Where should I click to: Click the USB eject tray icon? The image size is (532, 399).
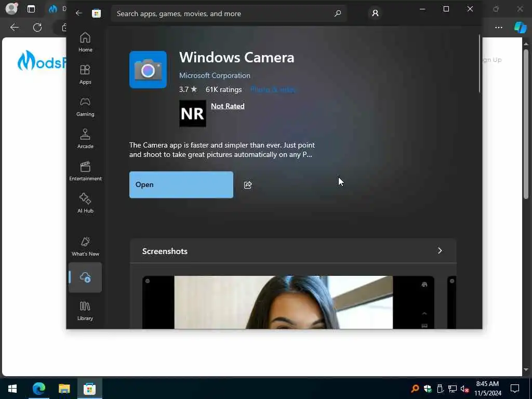click(440, 389)
